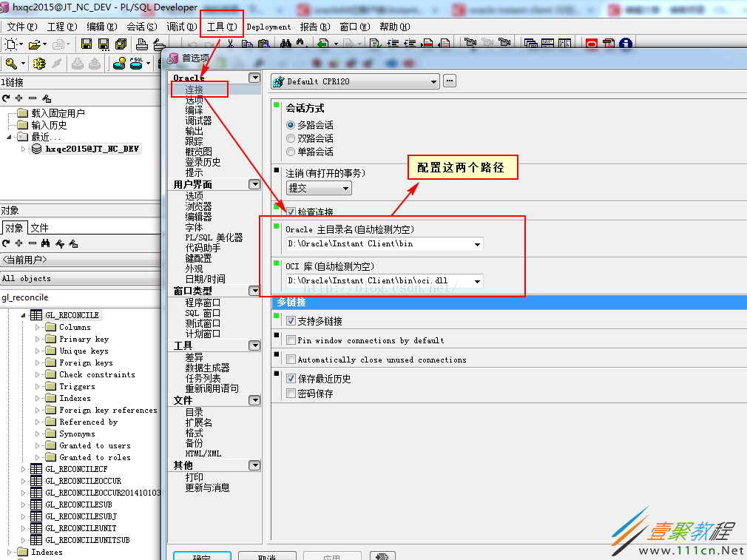Select the Foreign keys folder under GL_RECONCILE
The image size is (747, 560).
click(x=86, y=362)
